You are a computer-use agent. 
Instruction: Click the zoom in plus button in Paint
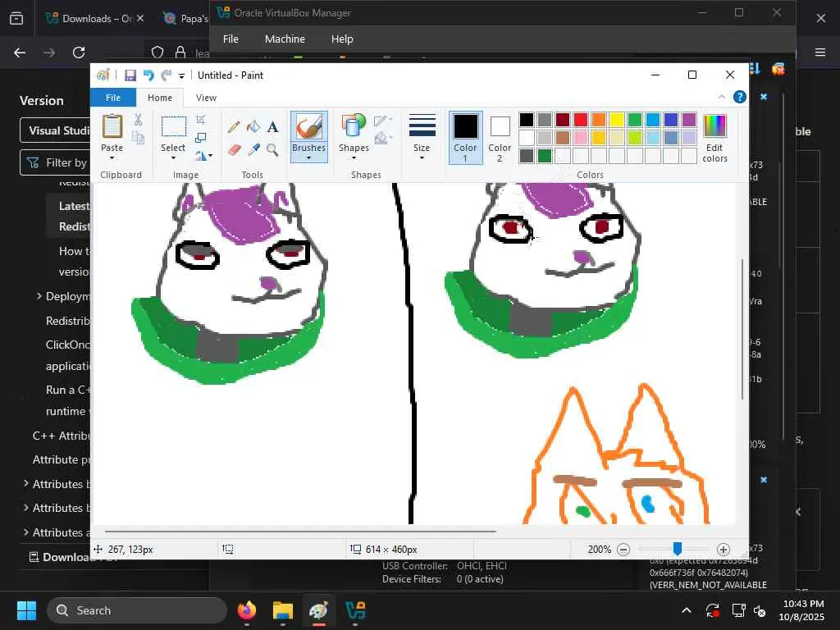coord(724,550)
